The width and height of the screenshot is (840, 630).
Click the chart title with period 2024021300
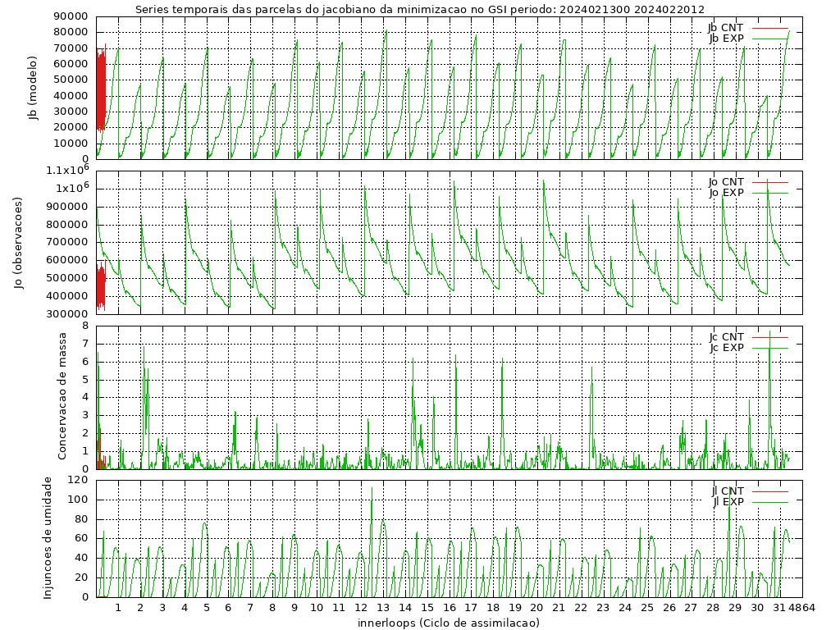click(420, 10)
